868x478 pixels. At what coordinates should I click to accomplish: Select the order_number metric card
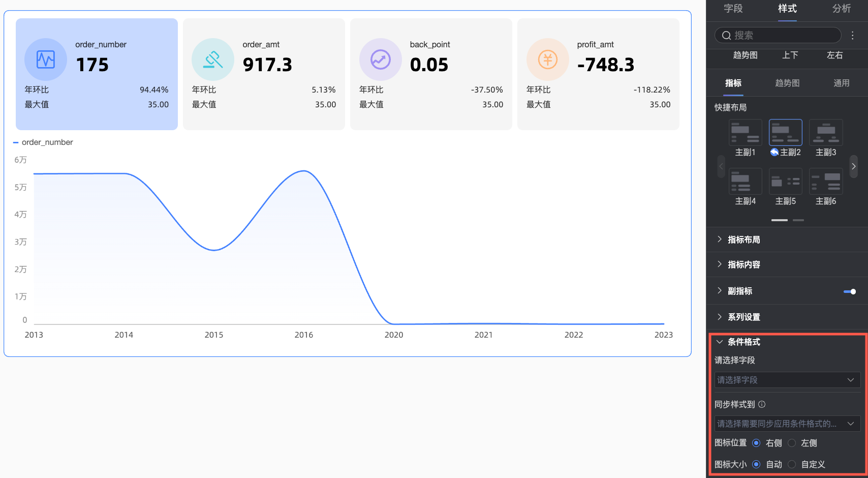(x=97, y=74)
